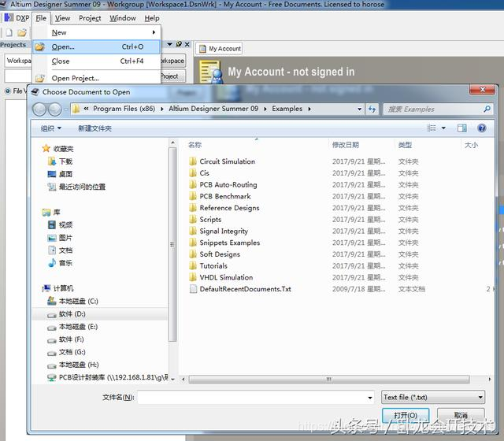This screenshot has width=504, height=441.
Task: Choose Close in the File menu
Action: (x=96, y=61)
